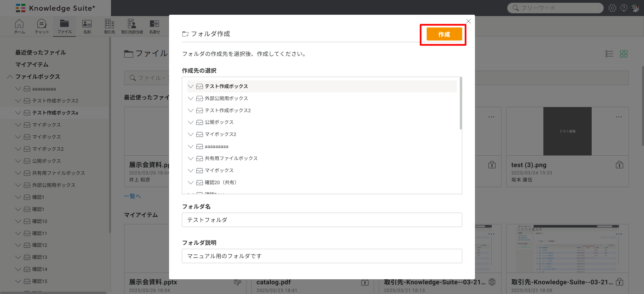Image resolution: width=644 pixels, height=294 pixels.
Task: Click the フォルダ説明 input field
Action: click(x=322, y=256)
